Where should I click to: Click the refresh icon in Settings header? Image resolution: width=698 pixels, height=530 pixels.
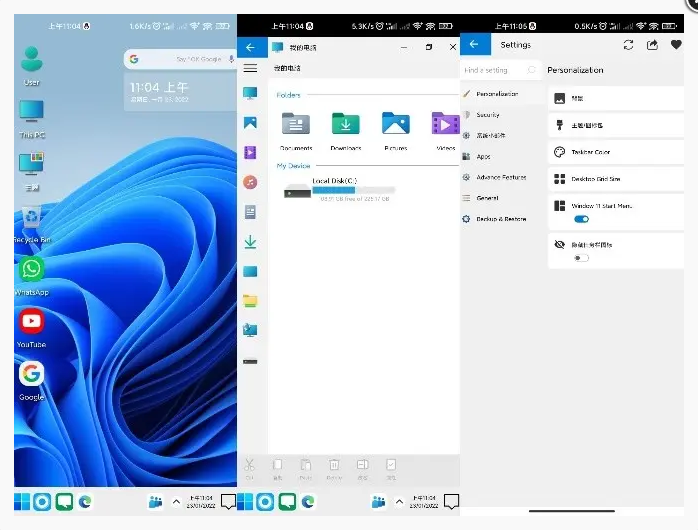pos(628,45)
